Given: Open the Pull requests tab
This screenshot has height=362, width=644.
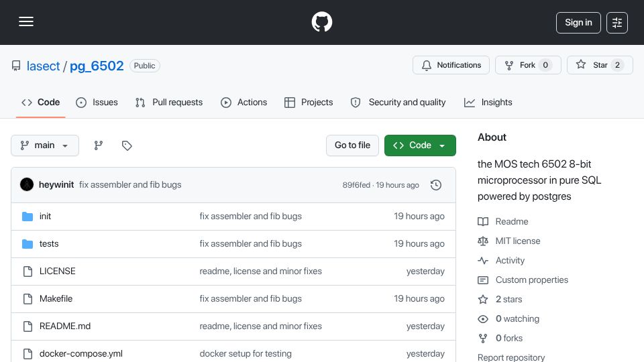Looking at the screenshot, I should tap(169, 102).
